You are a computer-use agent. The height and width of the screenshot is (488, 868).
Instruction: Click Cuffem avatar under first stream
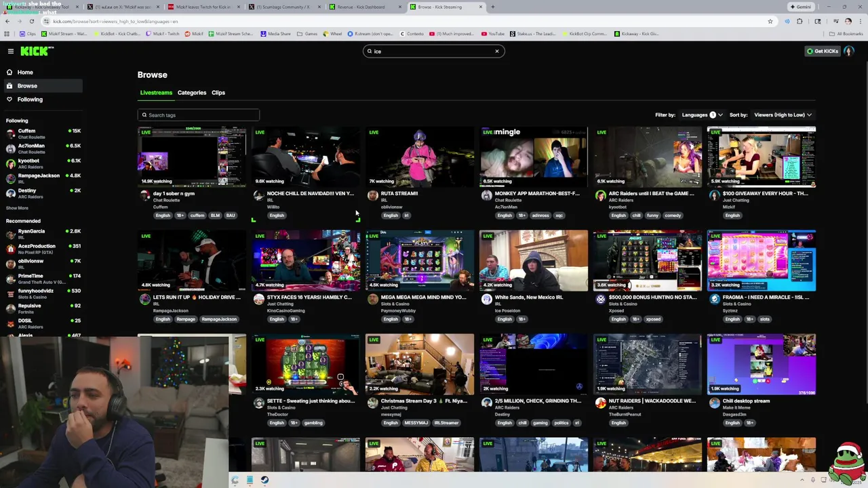click(x=145, y=196)
